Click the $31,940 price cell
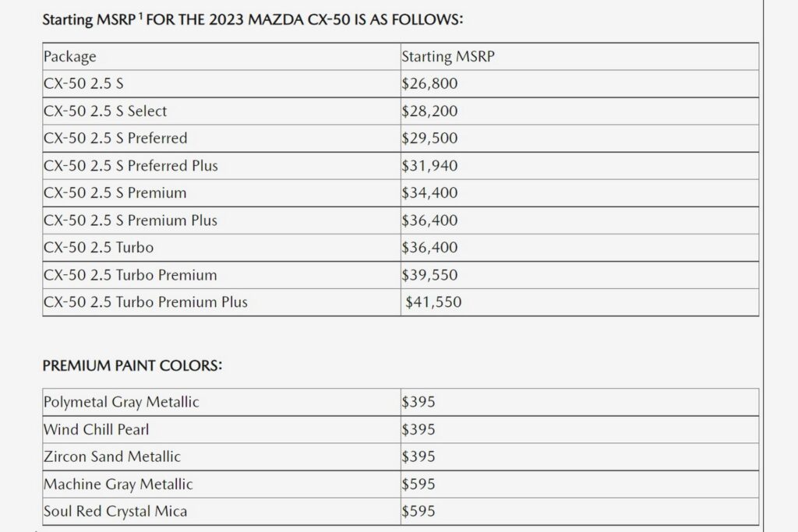Image resolution: width=798 pixels, height=532 pixels. click(429, 166)
